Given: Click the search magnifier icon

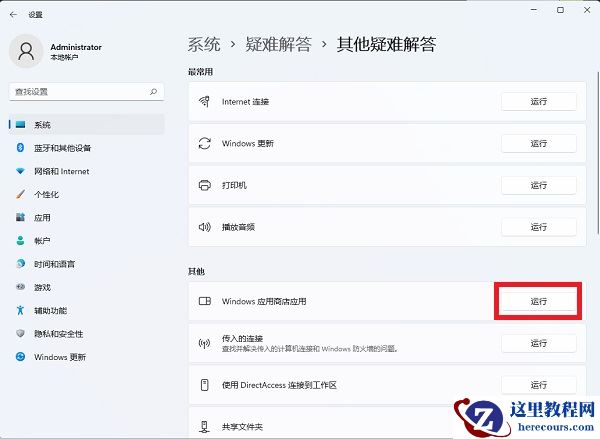Looking at the screenshot, I should (153, 91).
